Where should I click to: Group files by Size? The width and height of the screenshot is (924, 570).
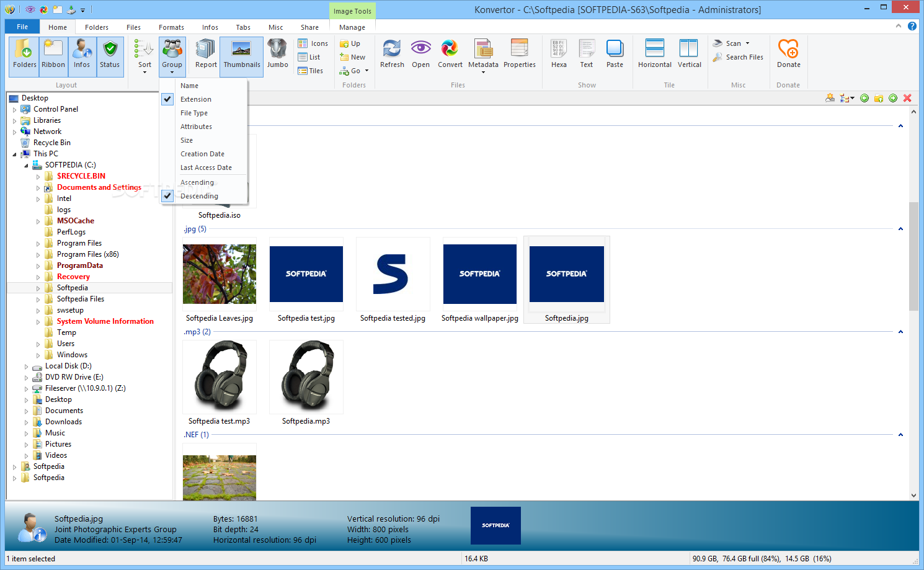pos(204,140)
